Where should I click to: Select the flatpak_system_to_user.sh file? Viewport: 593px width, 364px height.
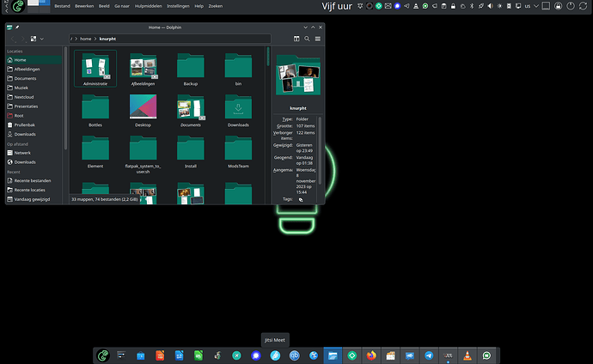pyautogui.click(x=143, y=154)
